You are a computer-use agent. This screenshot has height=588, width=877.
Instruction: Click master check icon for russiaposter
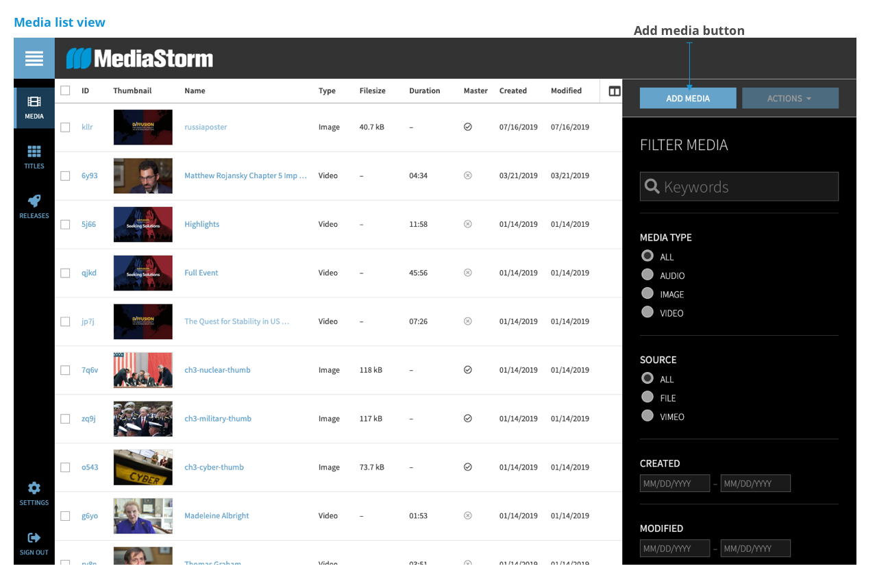468,127
